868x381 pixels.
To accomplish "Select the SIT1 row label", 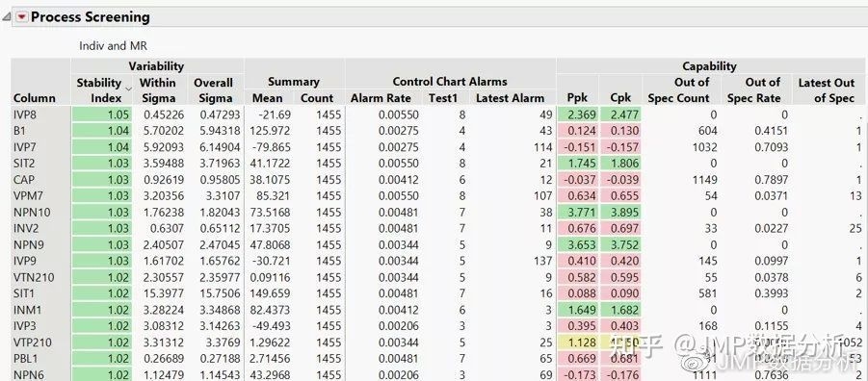I will (23, 293).
